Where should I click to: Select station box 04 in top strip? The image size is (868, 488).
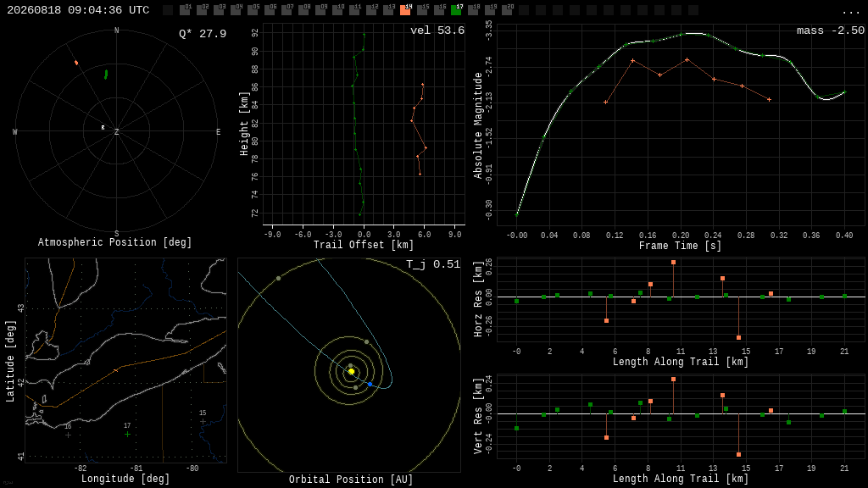click(236, 10)
